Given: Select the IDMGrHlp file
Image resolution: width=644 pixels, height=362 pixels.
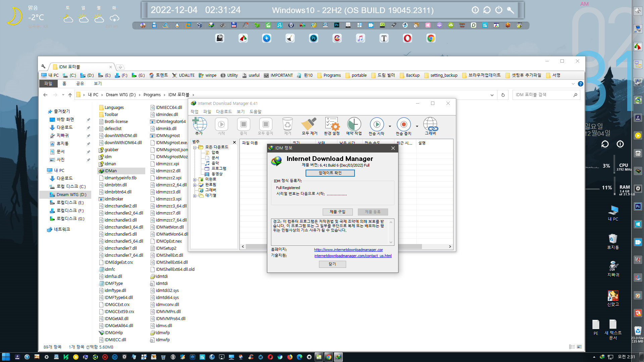Looking at the screenshot, I should coord(113,333).
